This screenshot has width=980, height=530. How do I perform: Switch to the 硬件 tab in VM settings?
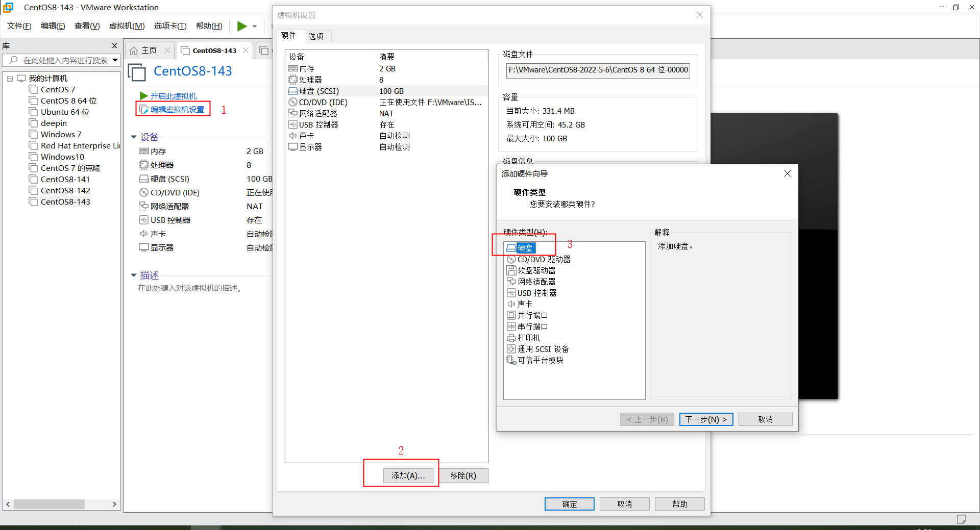(288, 35)
